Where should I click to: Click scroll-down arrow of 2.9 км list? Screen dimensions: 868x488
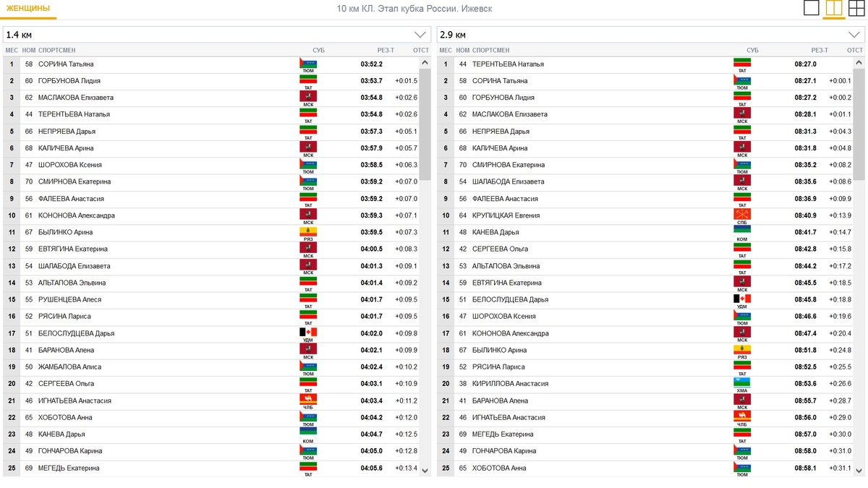tap(859, 471)
